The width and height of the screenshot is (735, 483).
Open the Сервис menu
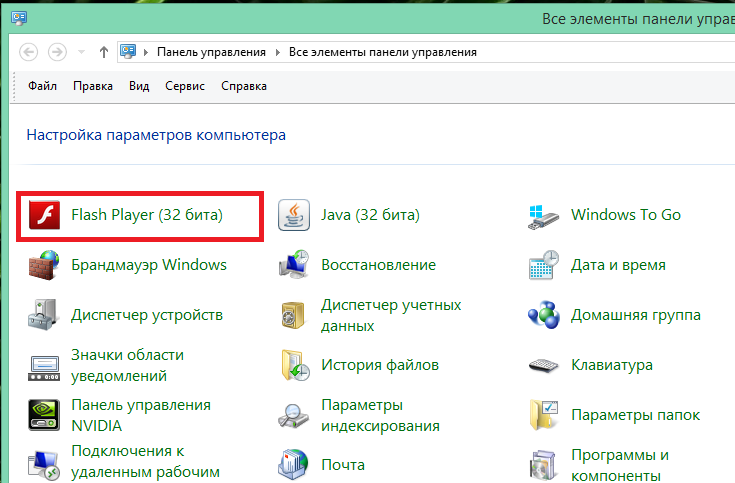[x=185, y=86]
